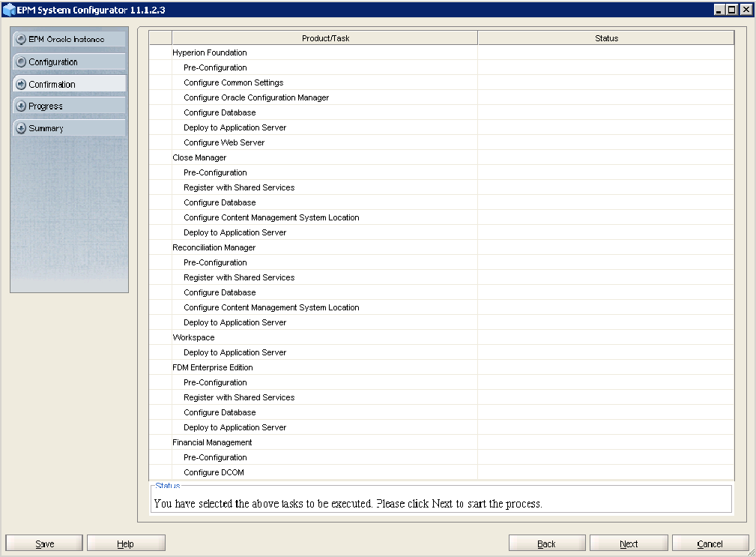Viewport: 756px width, 557px height.
Task: Select Configure Content Management System Location under Reconciliation Manager
Action: (441, 307)
